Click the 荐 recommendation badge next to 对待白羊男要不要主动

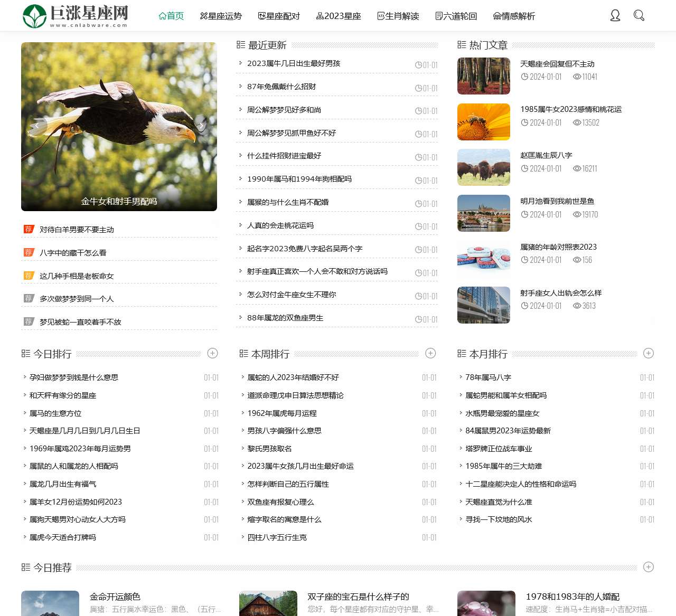coord(29,229)
